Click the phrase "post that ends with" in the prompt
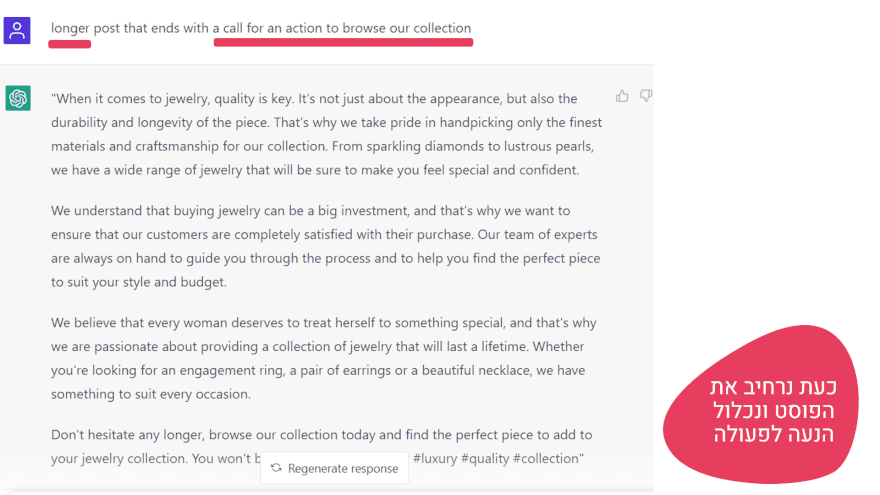This screenshot has height=495, width=880. 152,28
